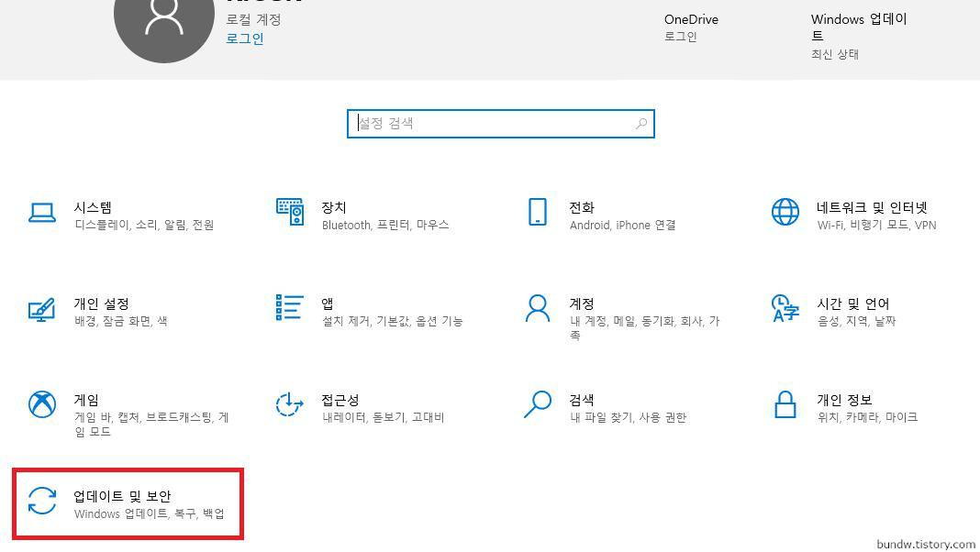This screenshot has width=980, height=552.
Task: Select the 접근성 category title
Action: (x=340, y=400)
